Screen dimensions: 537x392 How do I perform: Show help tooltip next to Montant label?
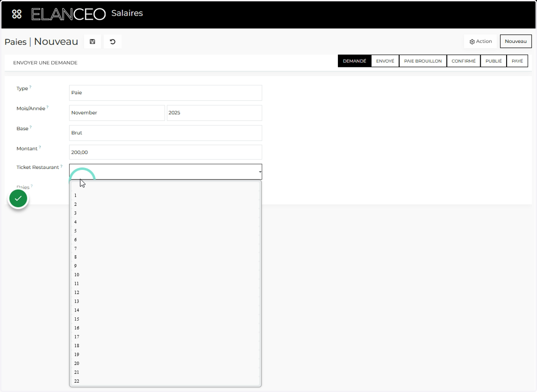click(x=39, y=147)
